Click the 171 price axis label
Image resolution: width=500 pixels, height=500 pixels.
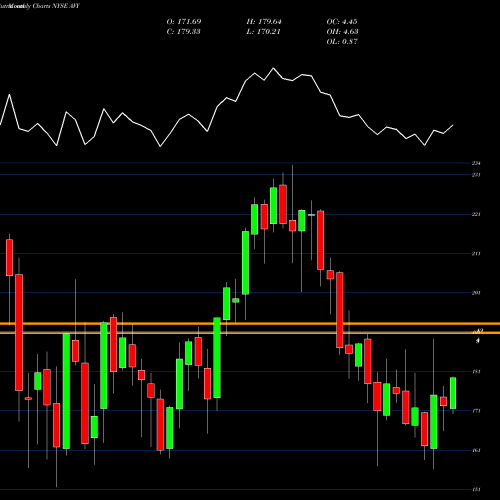click(476, 411)
